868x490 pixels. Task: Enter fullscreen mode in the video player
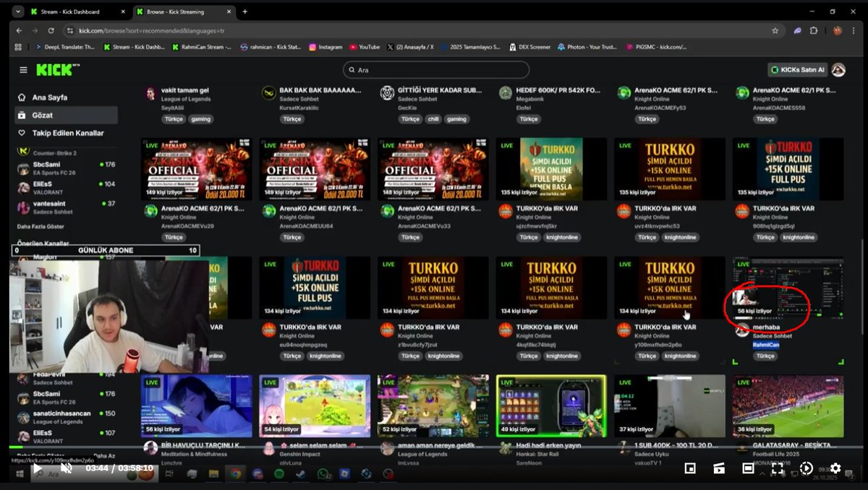778,468
